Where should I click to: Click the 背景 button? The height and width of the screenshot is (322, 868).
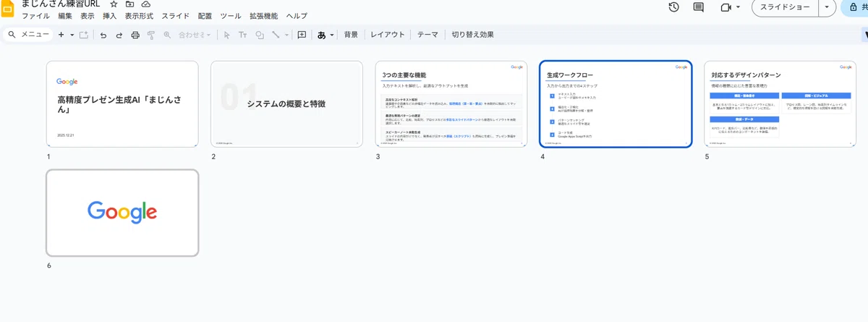(351, 35)
